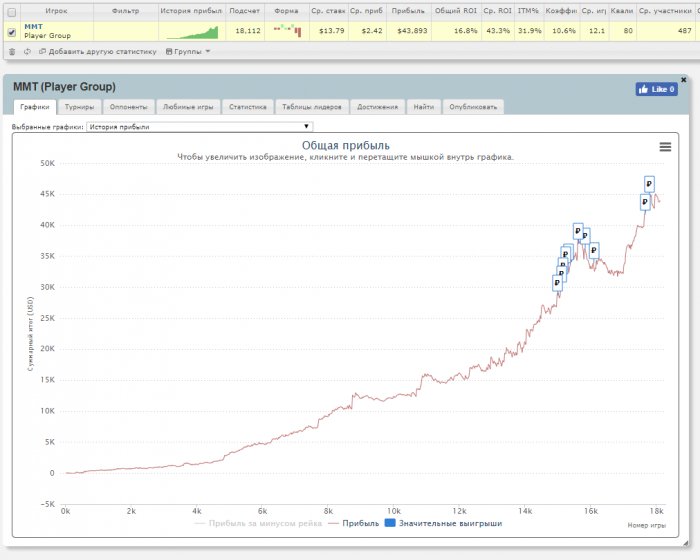Close the MMT Player Group panel
Screen dimensions: 700x560
684,79
